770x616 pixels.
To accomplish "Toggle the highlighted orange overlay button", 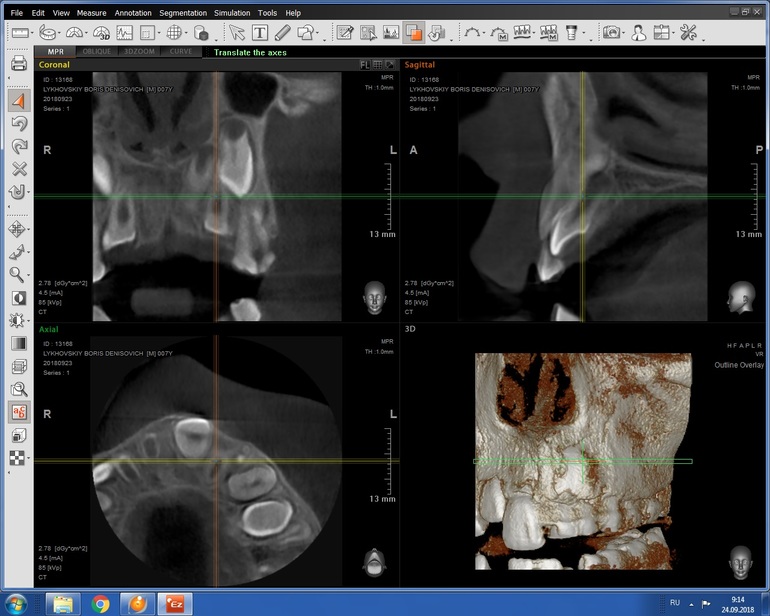I will (413, 33).
